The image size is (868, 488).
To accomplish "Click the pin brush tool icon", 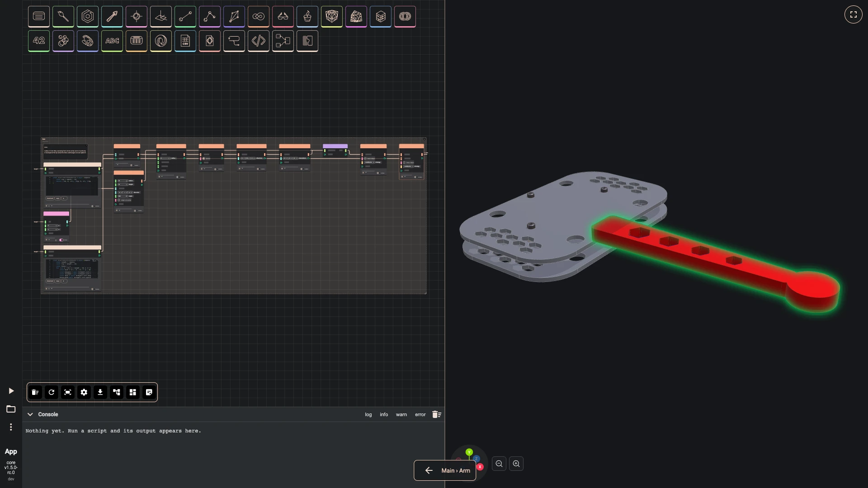I will pos(63,17).
